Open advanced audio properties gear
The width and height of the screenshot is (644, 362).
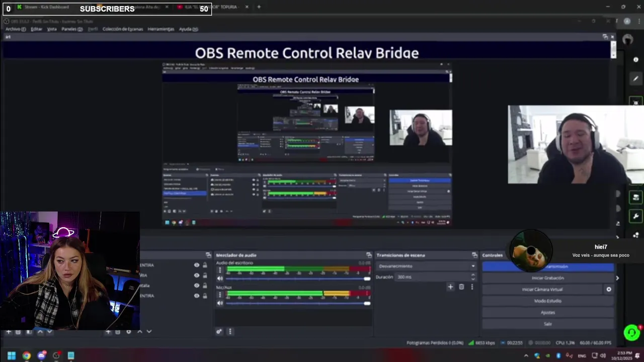(x=219, y=331)
